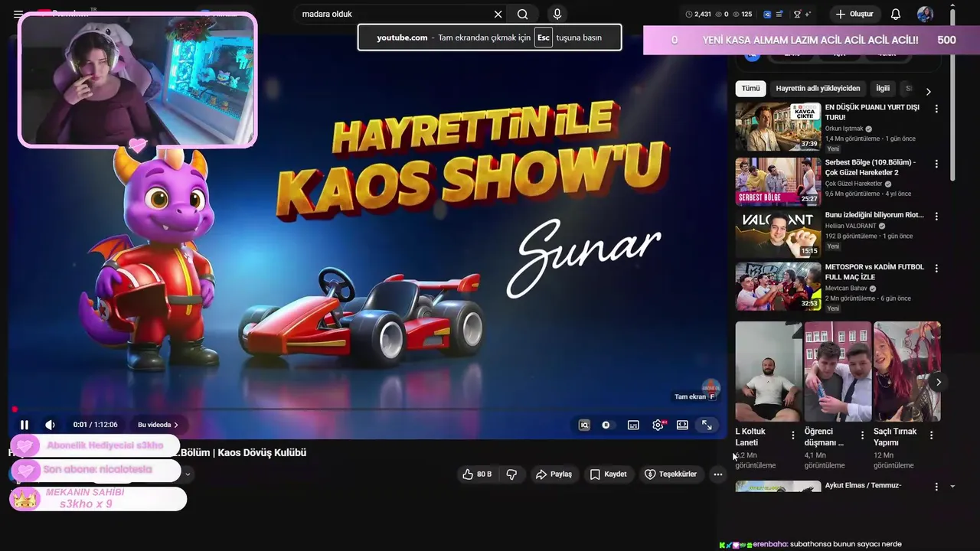Show next filter chips arrow

(x=928, y=91)
